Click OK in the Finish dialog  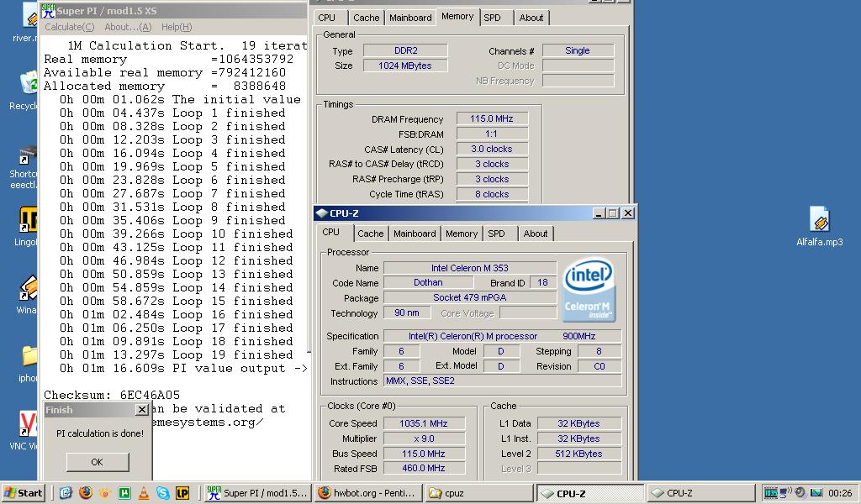(98, 462)
